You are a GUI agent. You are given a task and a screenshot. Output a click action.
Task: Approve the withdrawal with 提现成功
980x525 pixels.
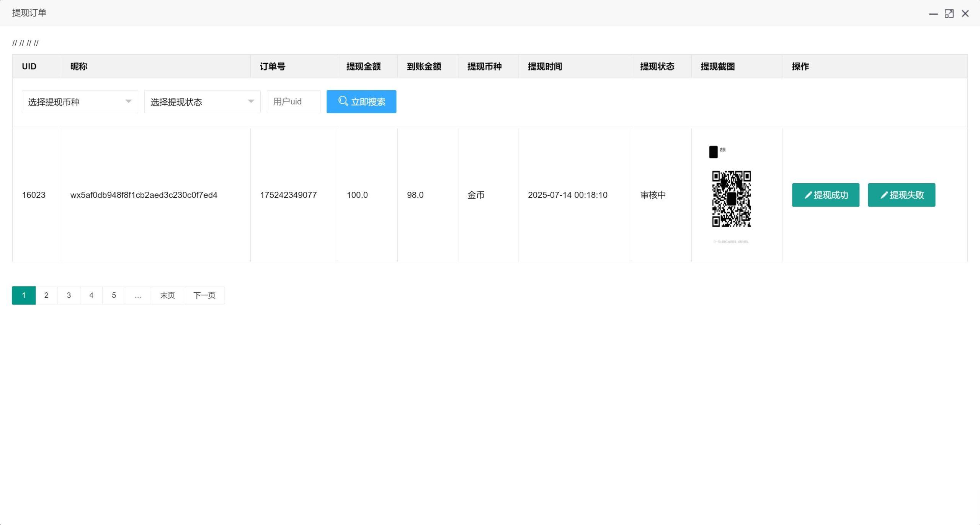click(x=825, y=195)
